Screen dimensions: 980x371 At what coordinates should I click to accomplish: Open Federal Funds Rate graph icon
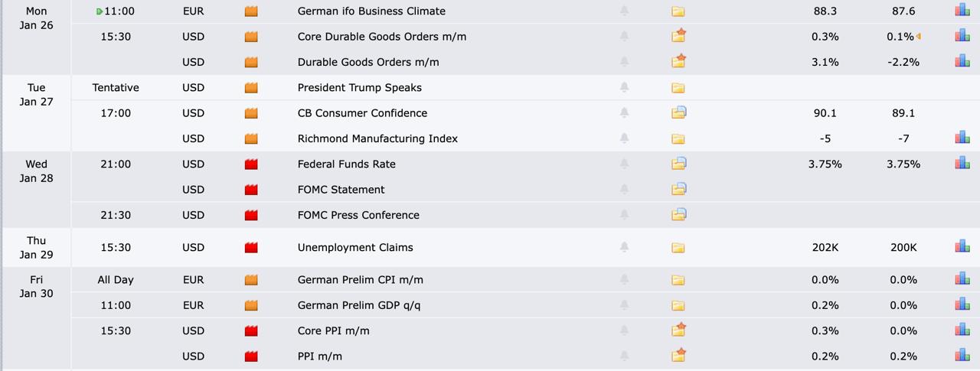pos(962,163)
